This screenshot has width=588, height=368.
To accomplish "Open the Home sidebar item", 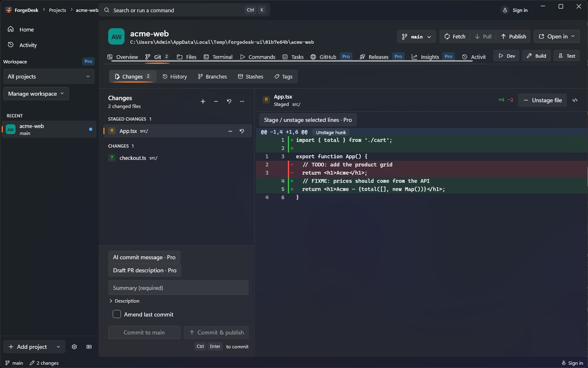I will [49, 29].
